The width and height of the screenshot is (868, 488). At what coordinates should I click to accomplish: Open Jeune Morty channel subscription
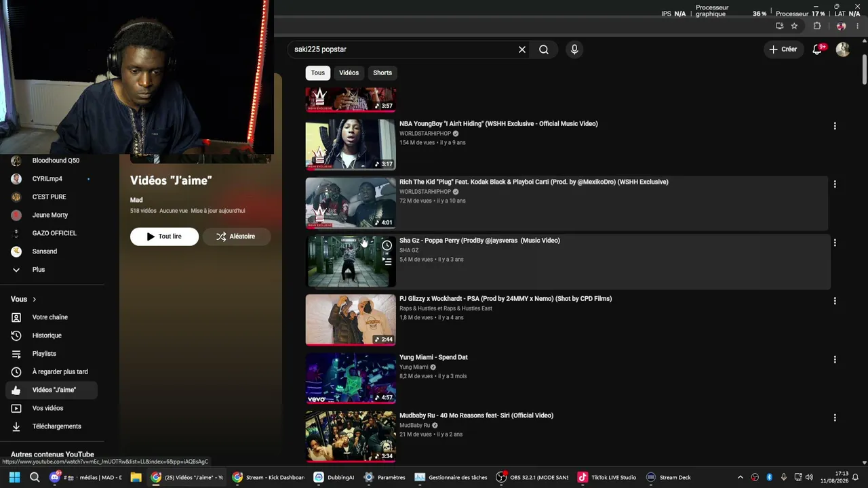[51, 215]
